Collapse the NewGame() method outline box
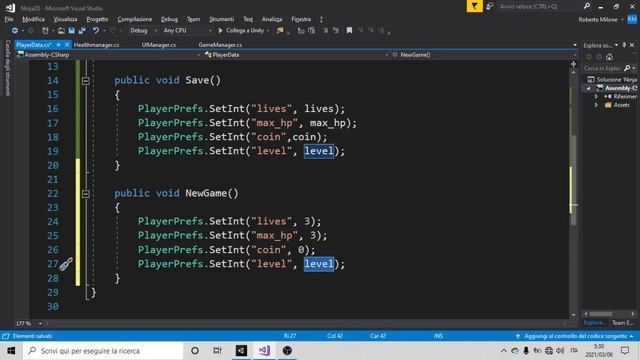 click(86, 194)
